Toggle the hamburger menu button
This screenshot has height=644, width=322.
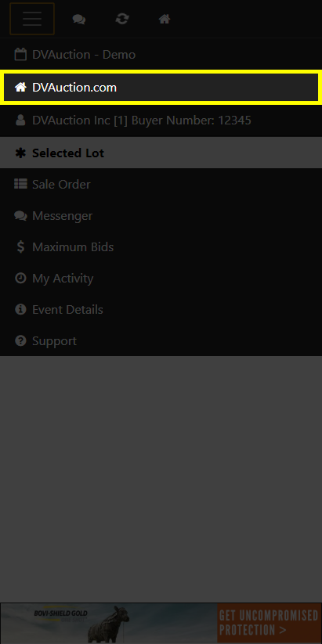[x=32, y=19]
